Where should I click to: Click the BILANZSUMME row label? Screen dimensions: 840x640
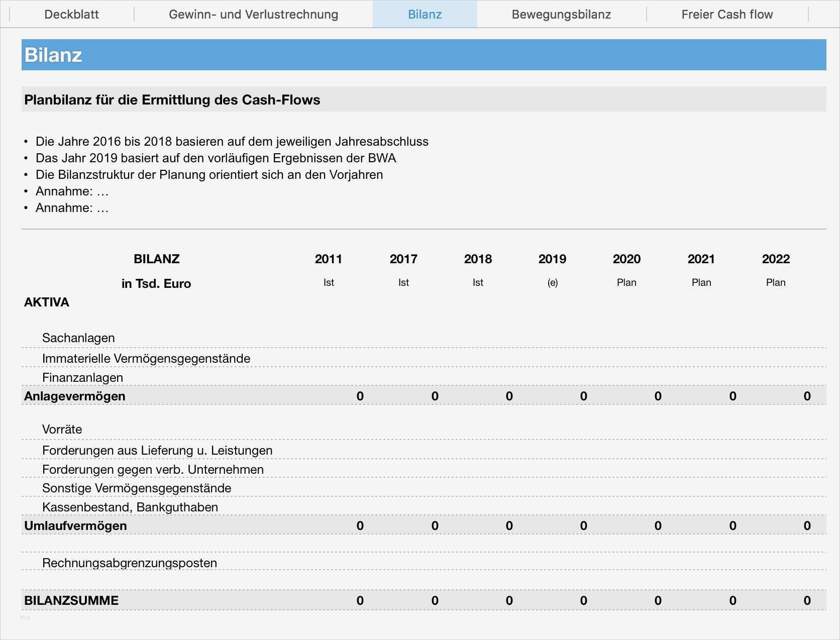coord(71,600)
